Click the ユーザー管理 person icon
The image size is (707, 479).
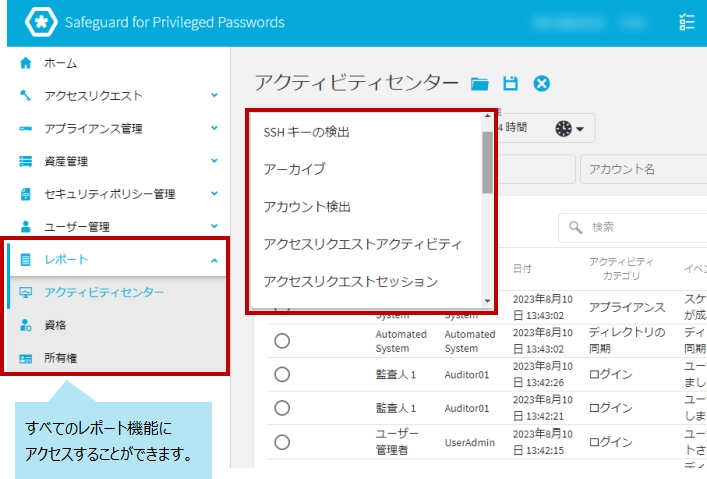coord(26,226)
